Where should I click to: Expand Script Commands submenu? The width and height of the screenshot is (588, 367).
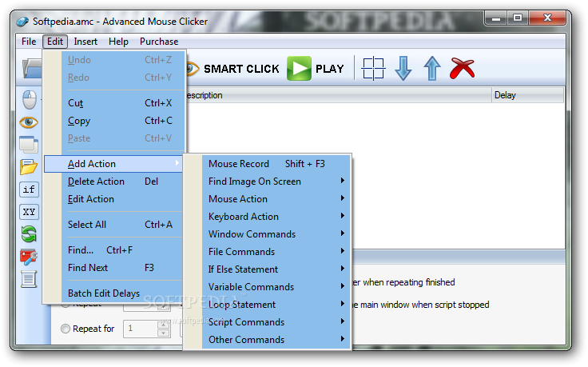276,322
